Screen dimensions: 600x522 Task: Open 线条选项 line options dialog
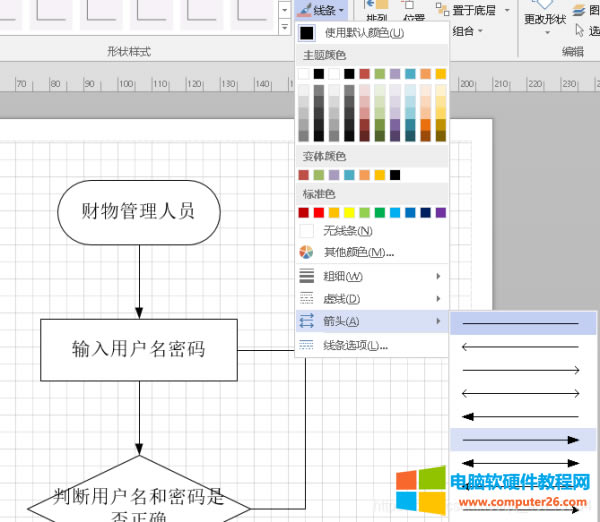coord(354,346)
